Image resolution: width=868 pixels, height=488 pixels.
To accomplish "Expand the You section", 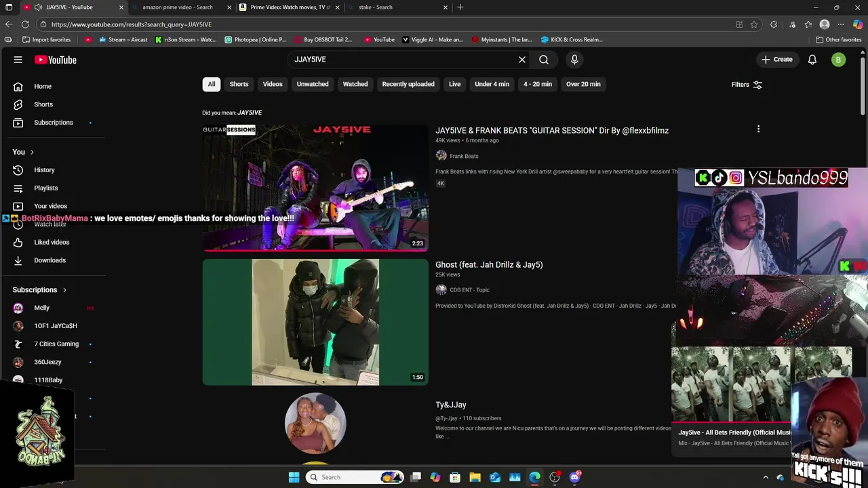I will (24, 152).
